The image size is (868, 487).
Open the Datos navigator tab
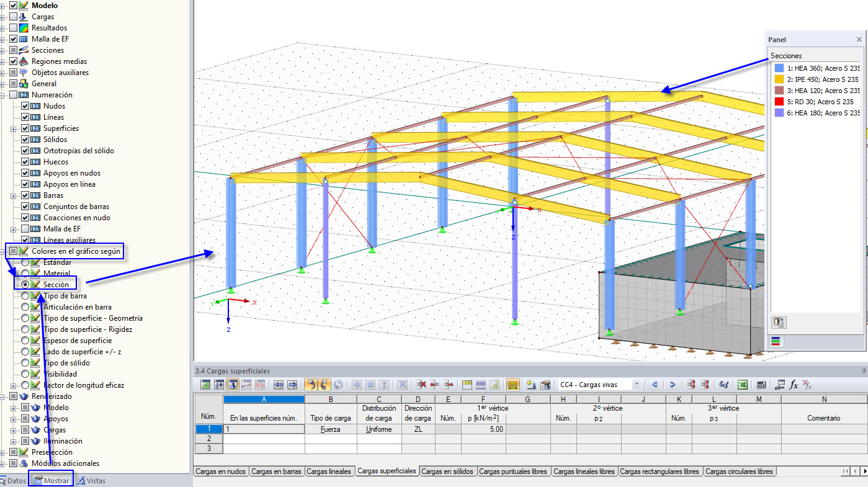click(14, 480)
